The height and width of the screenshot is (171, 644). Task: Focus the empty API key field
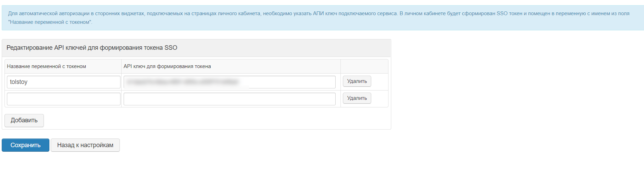229,99
